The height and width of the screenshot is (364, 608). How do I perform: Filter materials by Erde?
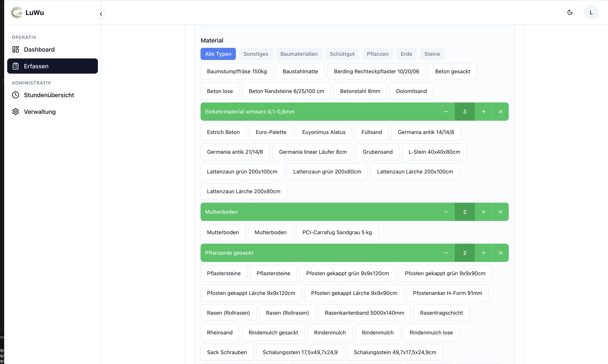point(406,54)
